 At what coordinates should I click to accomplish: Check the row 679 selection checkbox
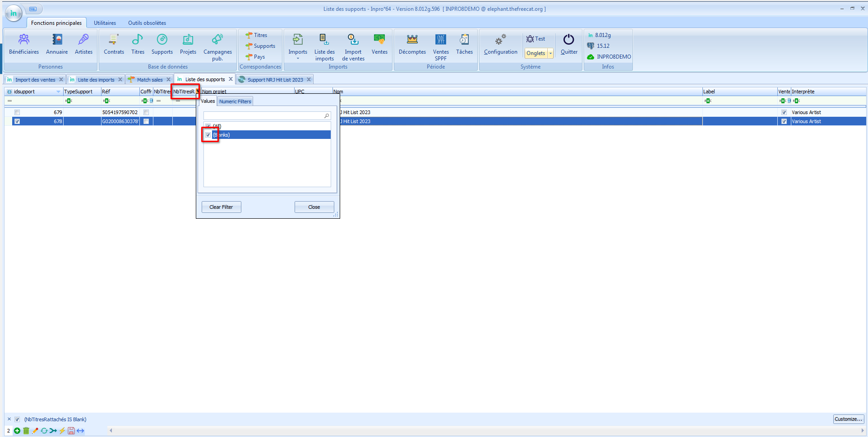[x=17, y=112]
